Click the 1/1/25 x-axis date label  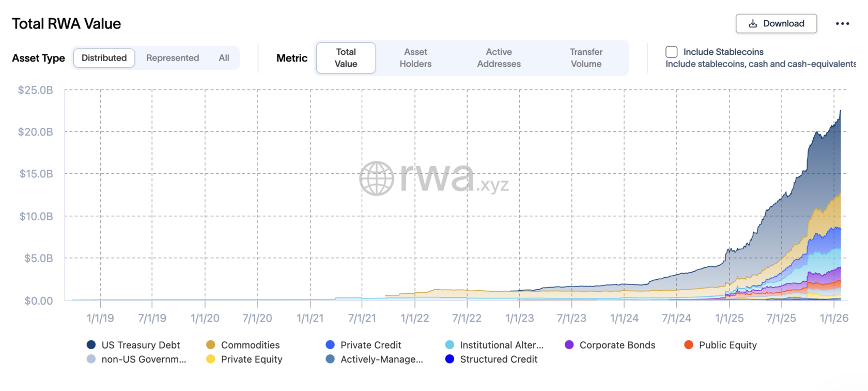(x=729, y=318)
